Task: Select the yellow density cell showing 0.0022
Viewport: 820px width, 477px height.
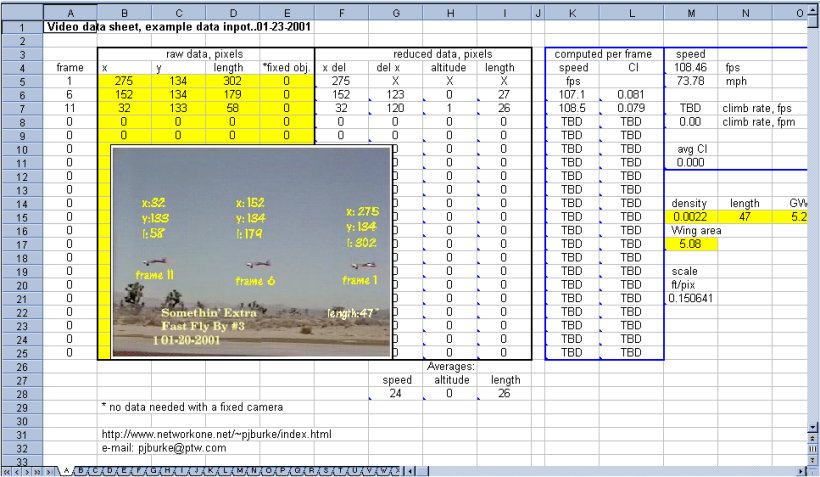Action: [689, 216]
